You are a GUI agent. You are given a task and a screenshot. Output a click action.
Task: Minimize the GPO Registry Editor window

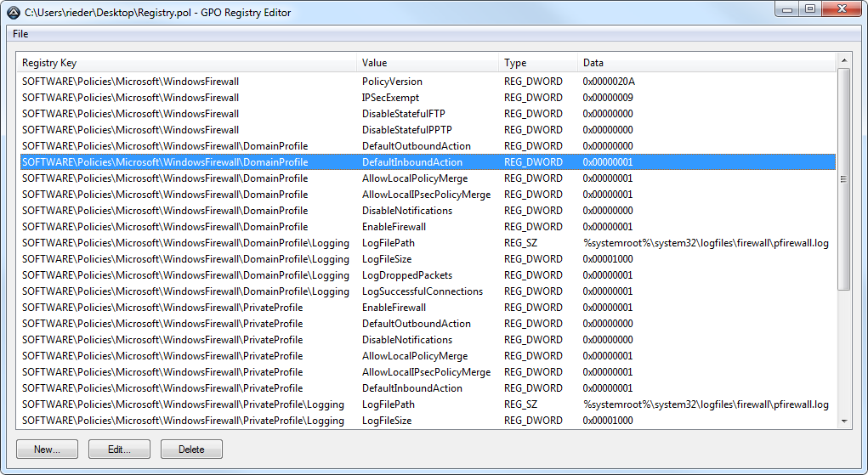[x=786, y=9]
